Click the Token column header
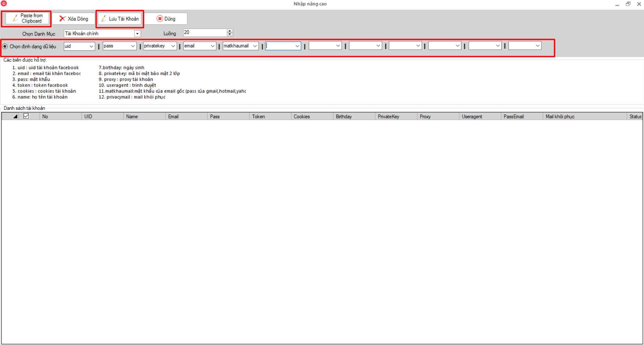 point(270,116)
